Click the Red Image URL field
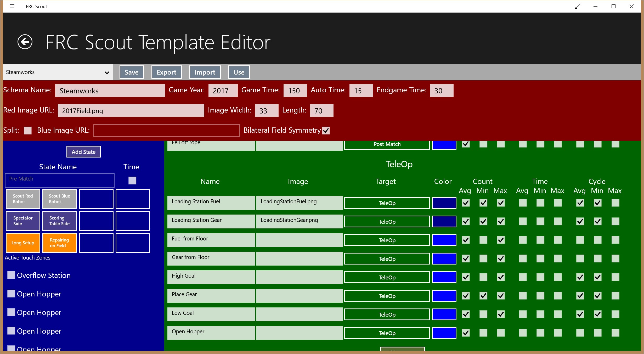 (x=131, y=111)
